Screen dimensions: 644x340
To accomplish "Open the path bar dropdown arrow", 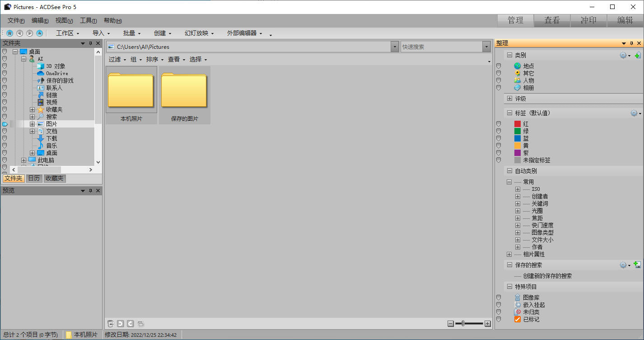I will point(395,47).
